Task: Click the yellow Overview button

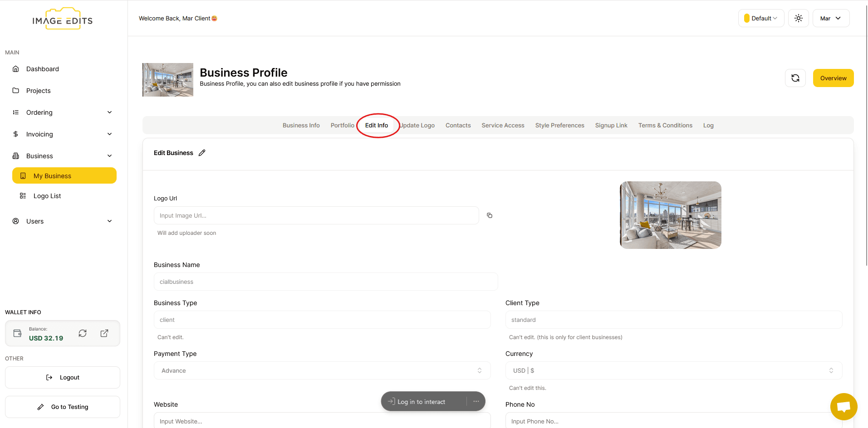Action: (x=833, y=78)
